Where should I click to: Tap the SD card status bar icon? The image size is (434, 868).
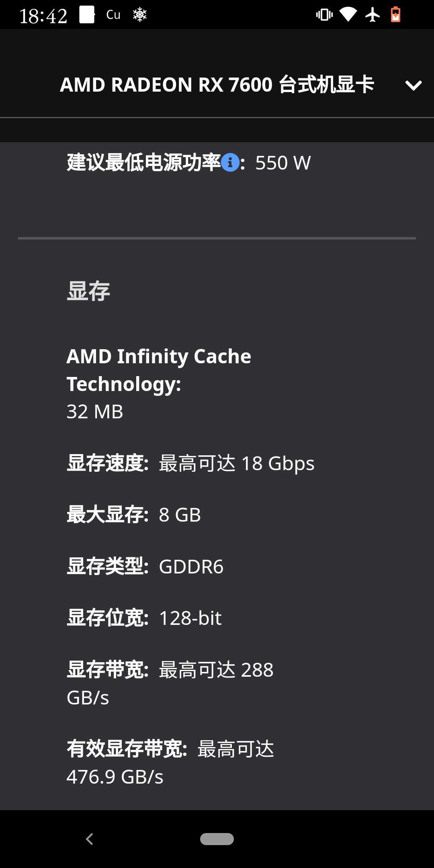87,15
